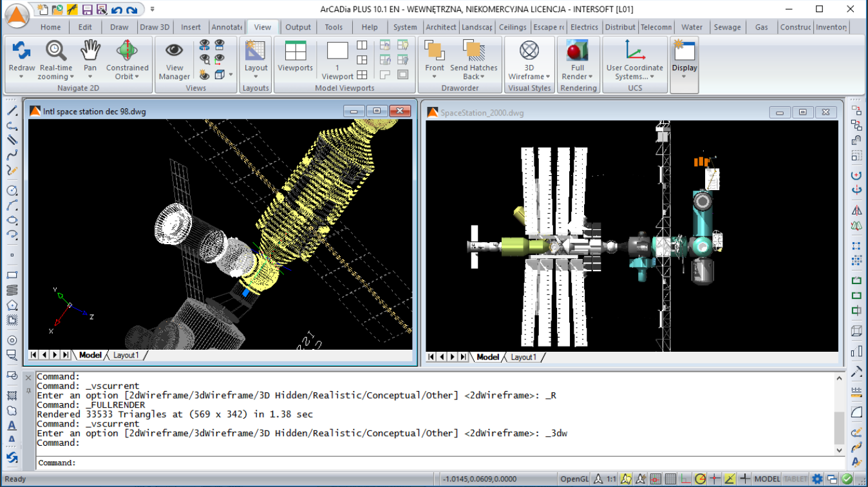Click the command history vertical scrollbar
868x487 pixels.
(x=838, y=414)
